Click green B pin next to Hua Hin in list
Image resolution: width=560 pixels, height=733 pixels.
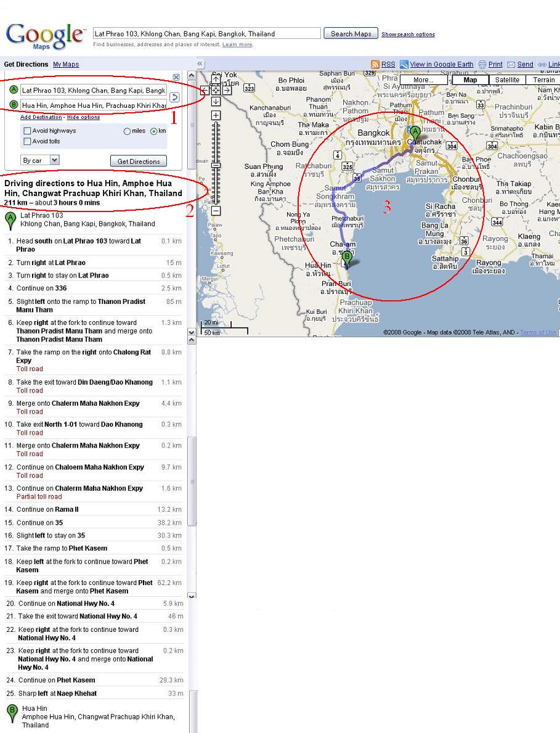point(12,715)
